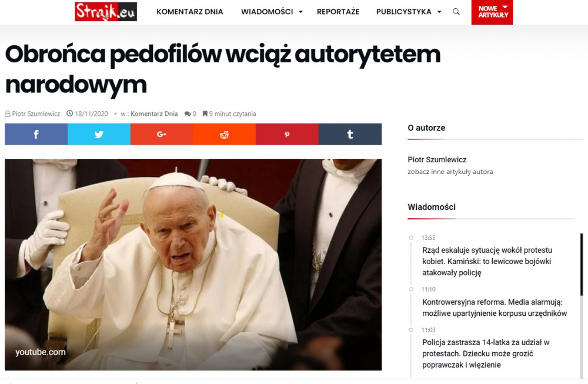
Task: Read news about Kamiński and protest
Action: tap(487, 261)
